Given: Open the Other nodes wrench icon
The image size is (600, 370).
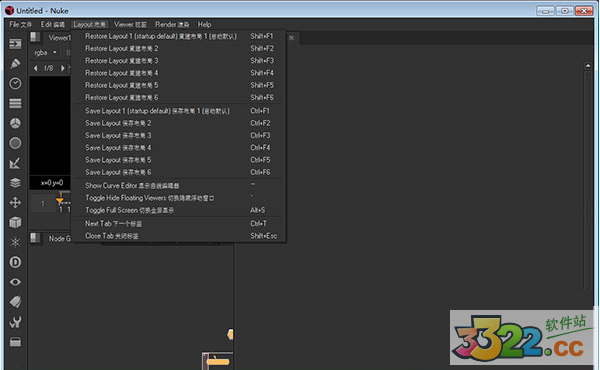Looking at the screenshot, I should [x=15, y=322].
